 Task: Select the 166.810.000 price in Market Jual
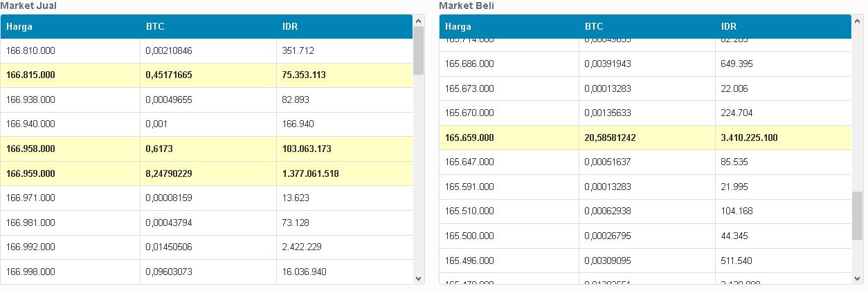(x=30, y=50)
